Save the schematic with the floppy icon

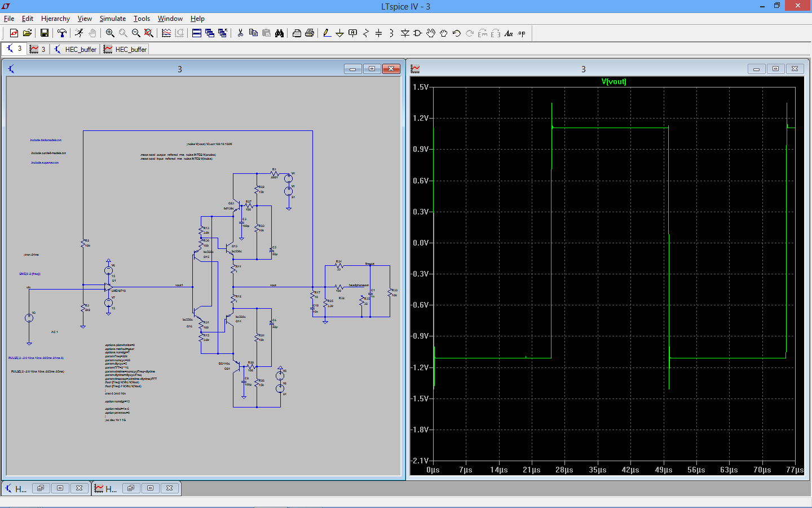pos(44,33)
